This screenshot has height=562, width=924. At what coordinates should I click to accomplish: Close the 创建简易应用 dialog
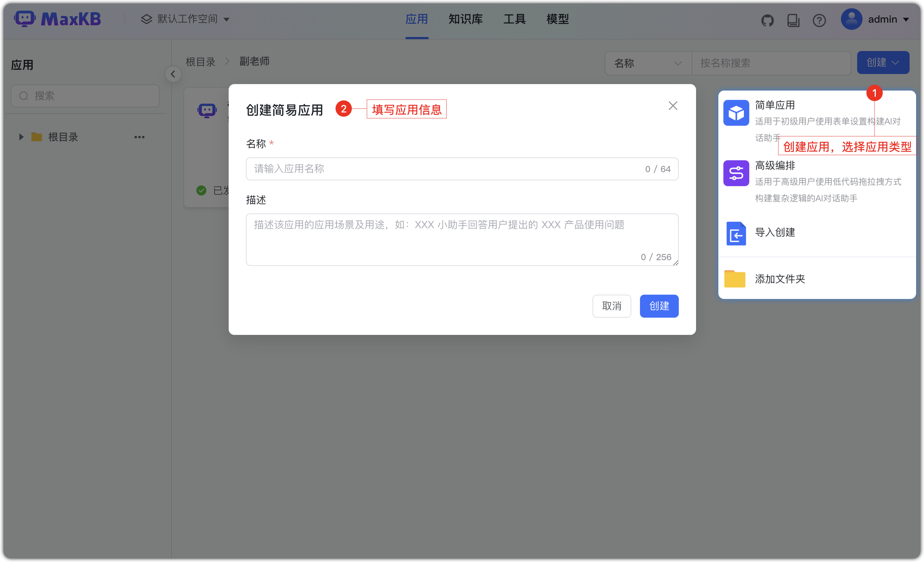[672, 106]
